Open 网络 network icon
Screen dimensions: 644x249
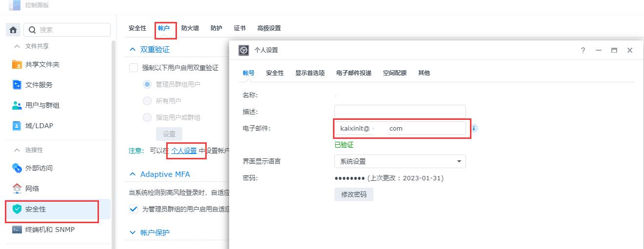[x=17, y=189]
